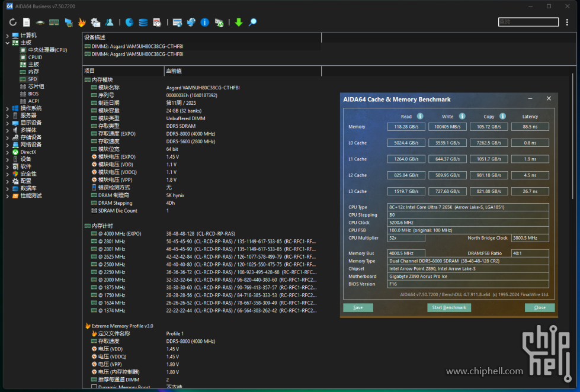
Task: Click the Memory Latency value 88.5 ns
Action: coord(530,127)
